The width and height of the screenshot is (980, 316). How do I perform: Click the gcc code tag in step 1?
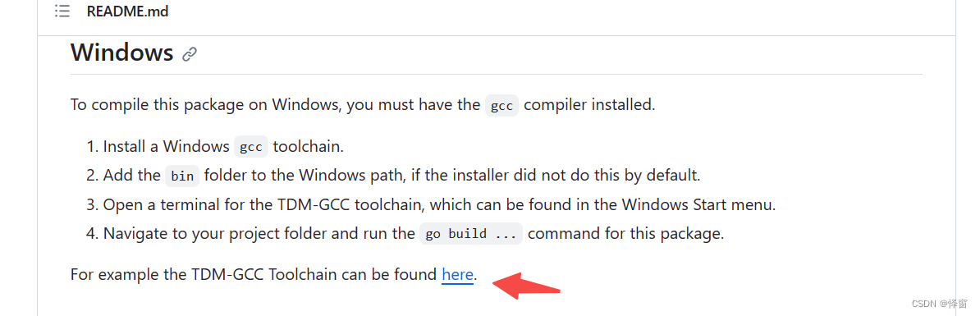[x=251, y=147]
